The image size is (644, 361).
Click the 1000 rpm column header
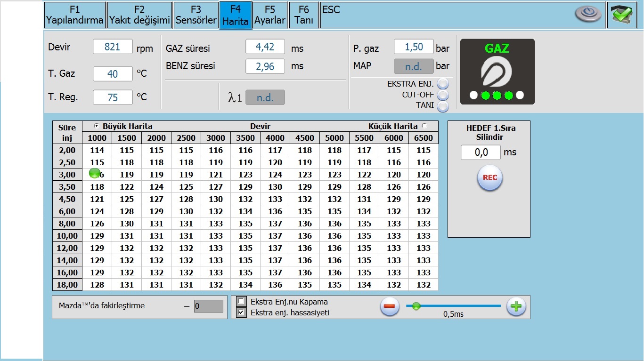(97, 138)
